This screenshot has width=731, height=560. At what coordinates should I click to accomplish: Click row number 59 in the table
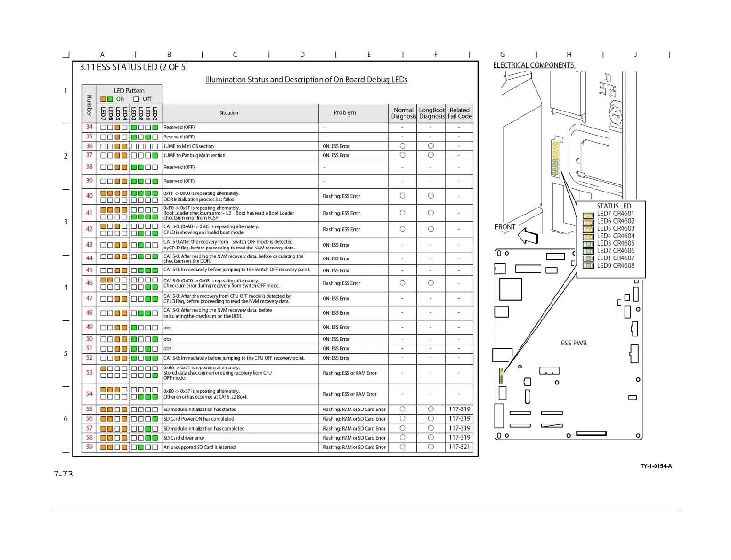tap(89, 447)
